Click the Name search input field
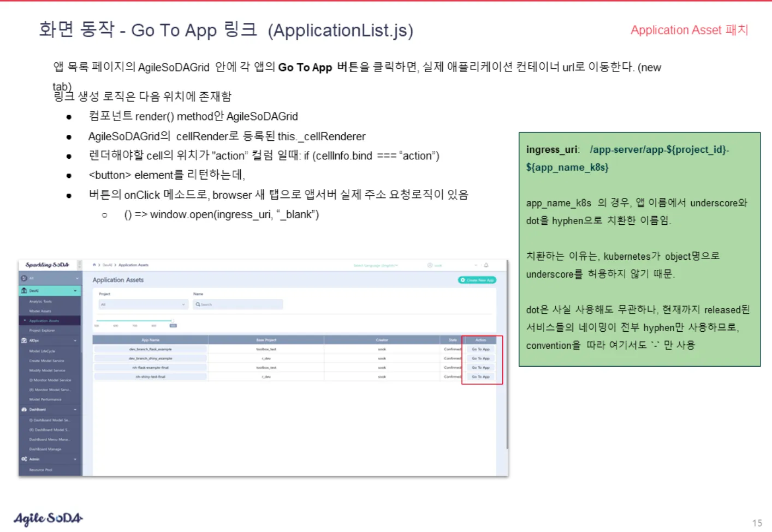Image resolution: width=772 pixels, height=532 pixels. (240, 304)
